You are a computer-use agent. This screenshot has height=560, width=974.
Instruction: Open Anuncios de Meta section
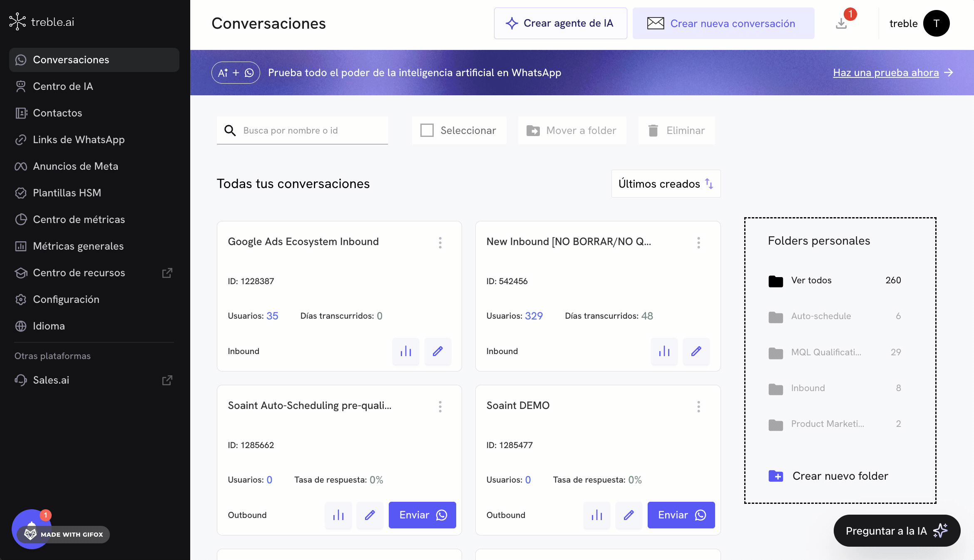76,166
